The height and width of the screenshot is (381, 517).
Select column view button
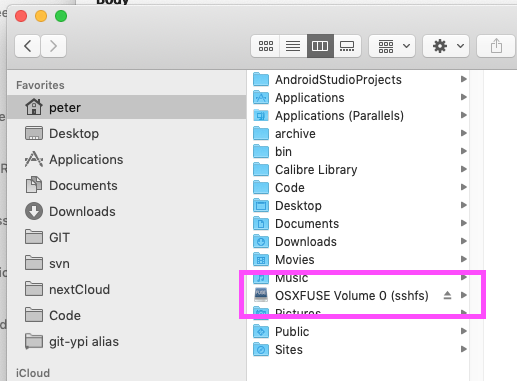pos(320,46)
